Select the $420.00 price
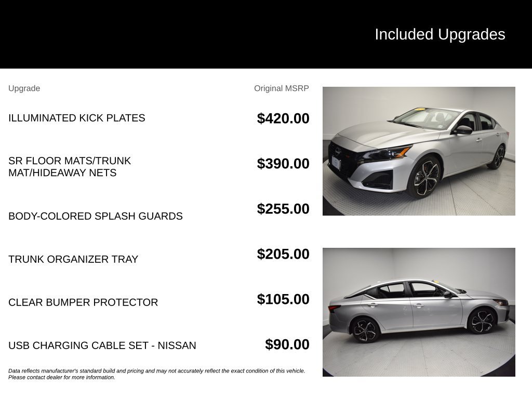The height and width of the screenshot is (399, 532). point(283,118)
